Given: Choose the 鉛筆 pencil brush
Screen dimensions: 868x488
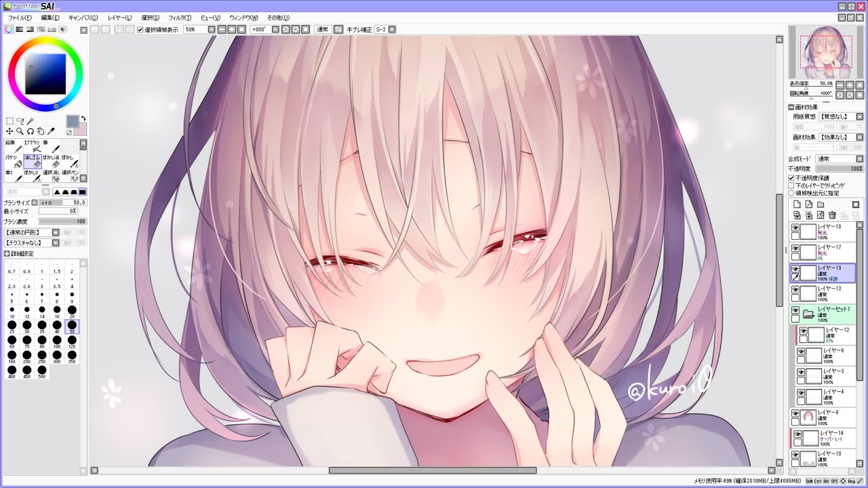Looking at the screenshot, I should click(14, 146).
